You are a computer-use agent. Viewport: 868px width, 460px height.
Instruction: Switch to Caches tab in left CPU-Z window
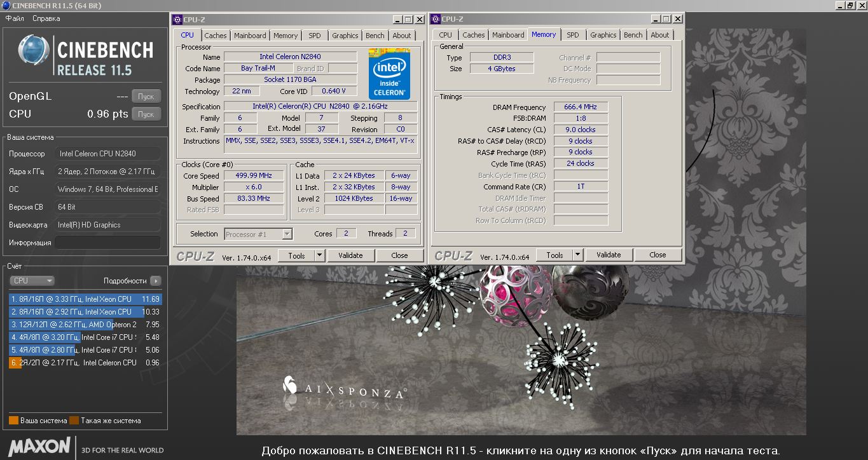point(216,36)
